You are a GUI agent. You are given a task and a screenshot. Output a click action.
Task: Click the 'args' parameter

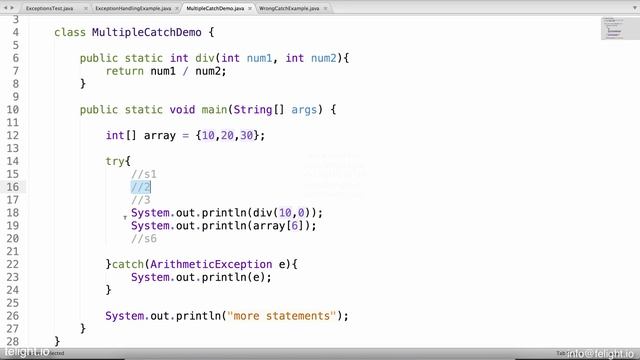(x=304, y=109)
